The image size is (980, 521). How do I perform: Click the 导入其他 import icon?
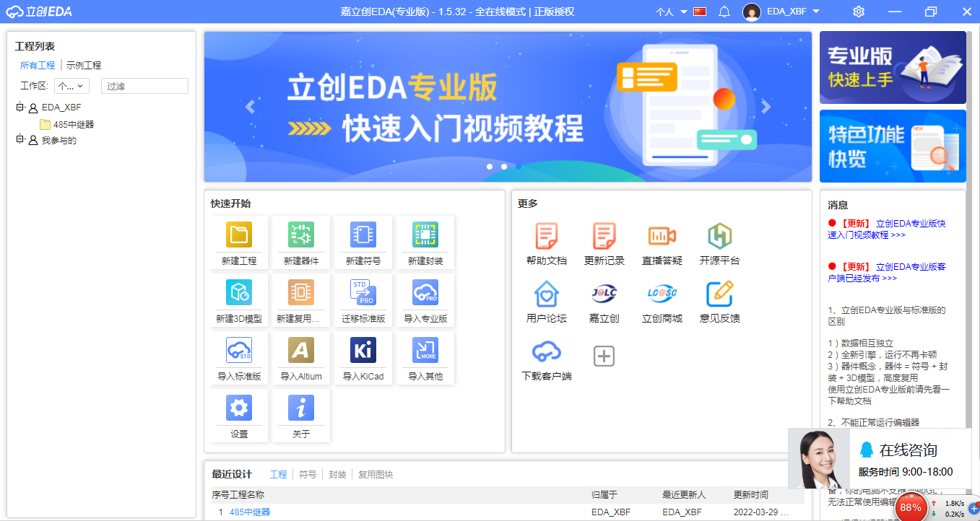click(425, 351)
